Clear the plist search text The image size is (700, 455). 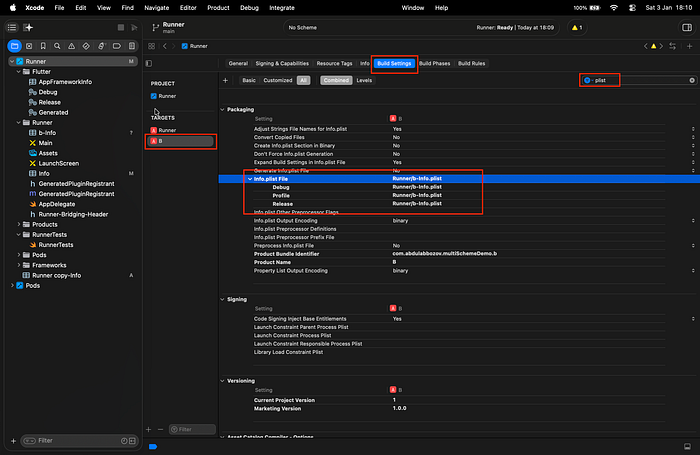[692, 80]
